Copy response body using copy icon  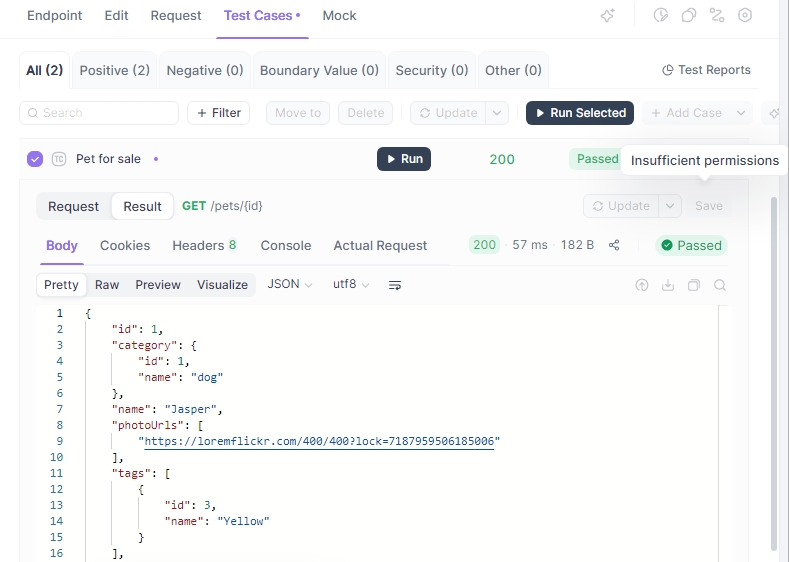[x=694, y=285]
